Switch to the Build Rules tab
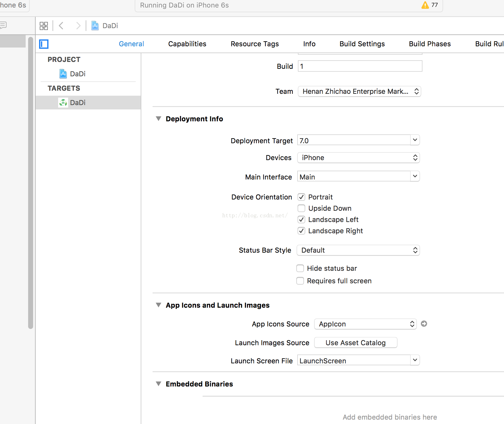 point(489,44)
